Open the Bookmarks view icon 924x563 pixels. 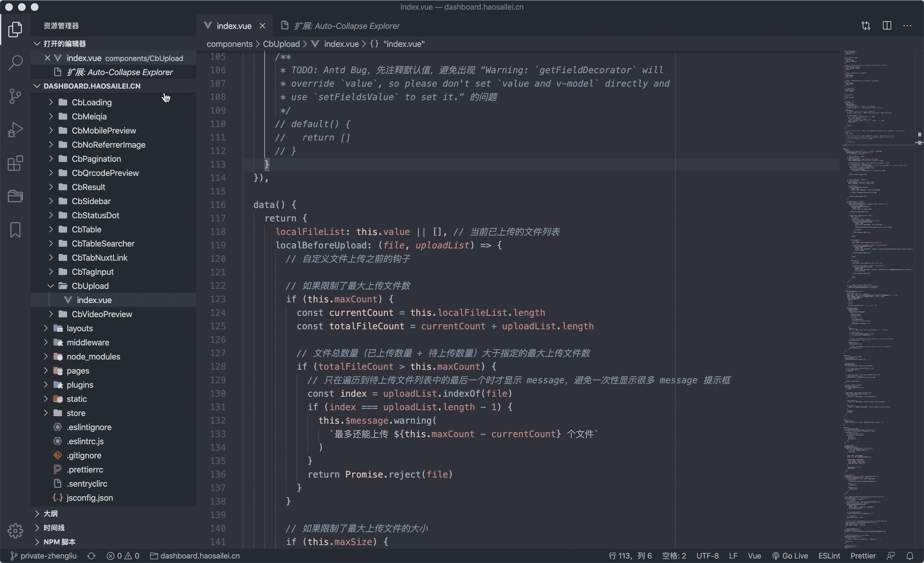click(15, 230)
